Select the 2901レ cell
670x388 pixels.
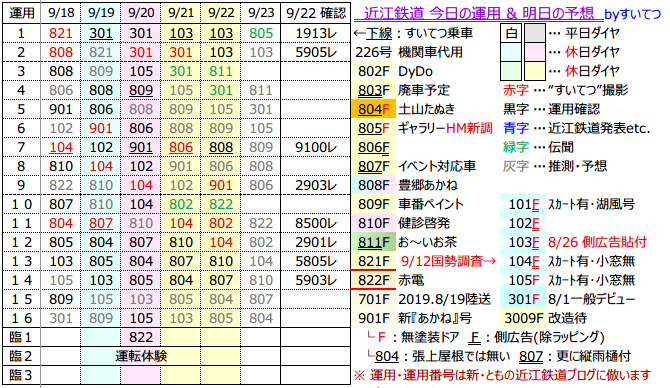point(315,242)
